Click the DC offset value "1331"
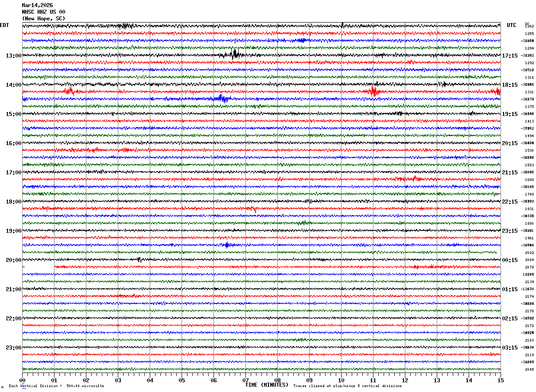The width and height of the screenshot is (536, 392). click(529, 92)
